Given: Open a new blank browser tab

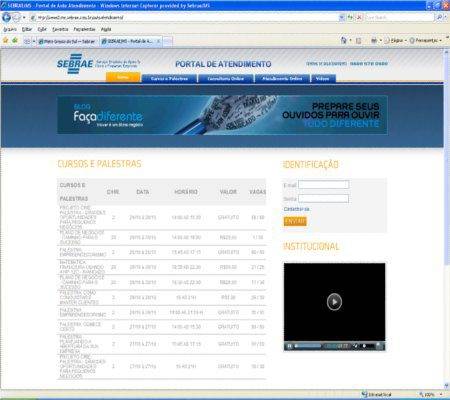Looking at the screenshot, I should point(168,41).
